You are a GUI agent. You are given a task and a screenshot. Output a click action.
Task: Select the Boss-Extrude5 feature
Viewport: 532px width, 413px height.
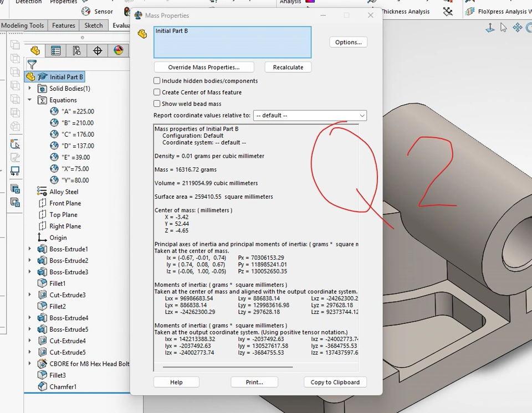[x=63, y=329]
